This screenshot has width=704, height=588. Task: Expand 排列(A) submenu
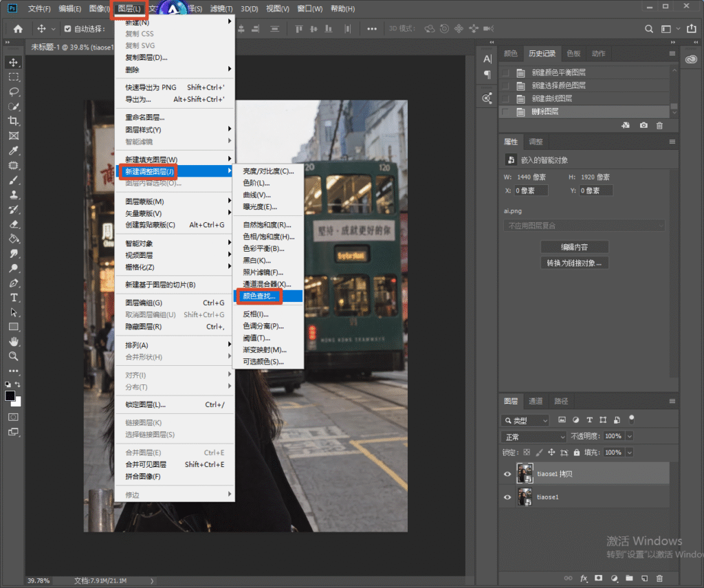click(174, 345)
